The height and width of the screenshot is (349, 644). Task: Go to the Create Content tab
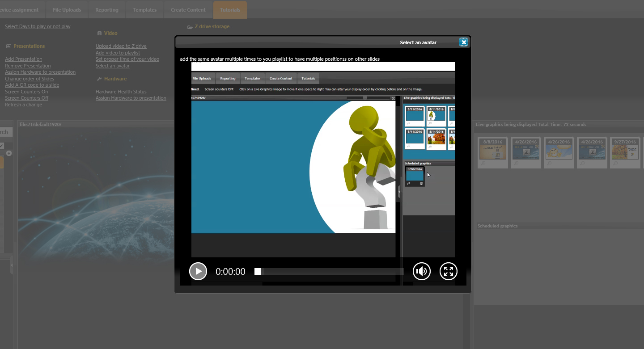(x=188, y=10)
